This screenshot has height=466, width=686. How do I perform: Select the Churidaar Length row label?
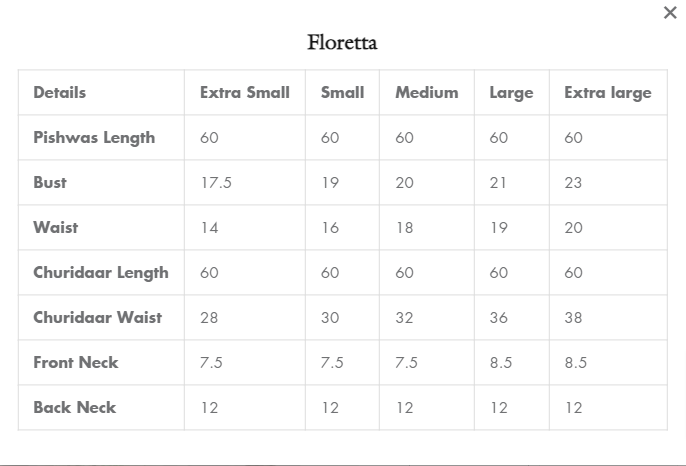(x=101, y=273)
